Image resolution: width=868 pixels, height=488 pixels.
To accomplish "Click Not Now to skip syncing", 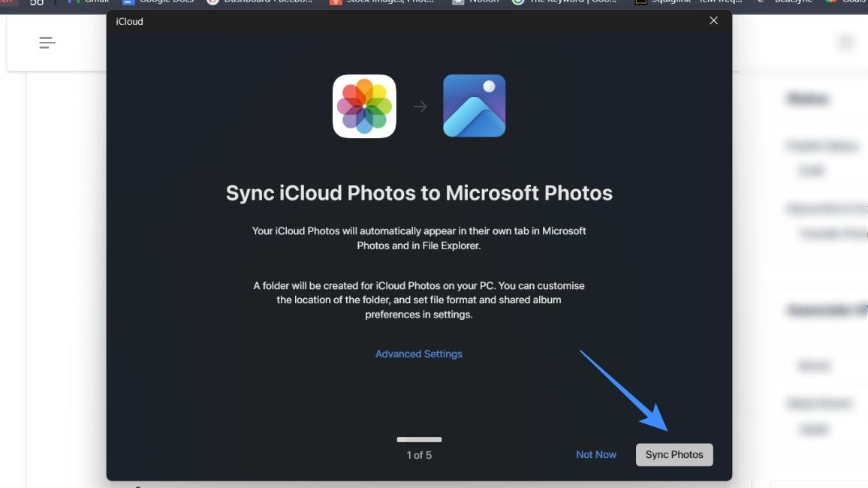I will click(x=595, y=454).
